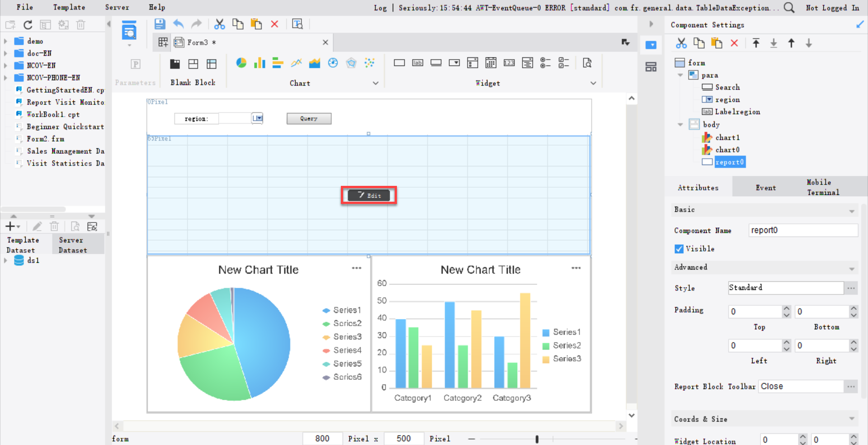Expand the Chart group dropdown arrow
This screenshot has height=445, width=868.
point(376,83)
